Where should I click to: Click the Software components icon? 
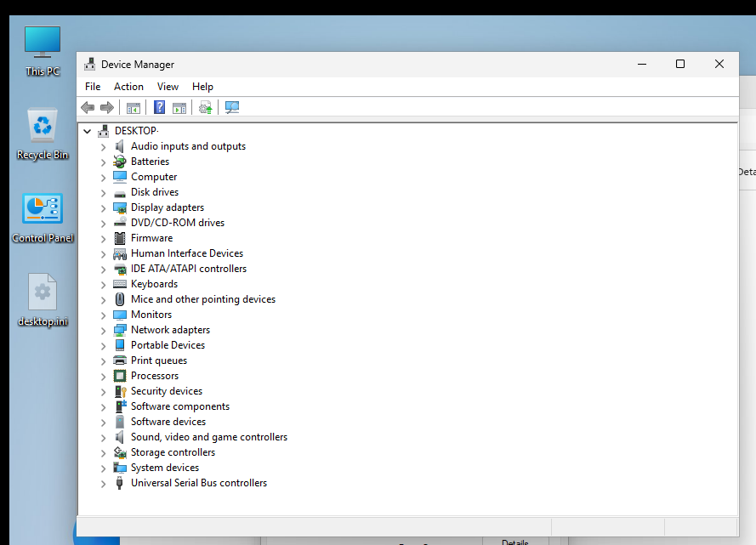pyautogui.click(x=121, y=406)
